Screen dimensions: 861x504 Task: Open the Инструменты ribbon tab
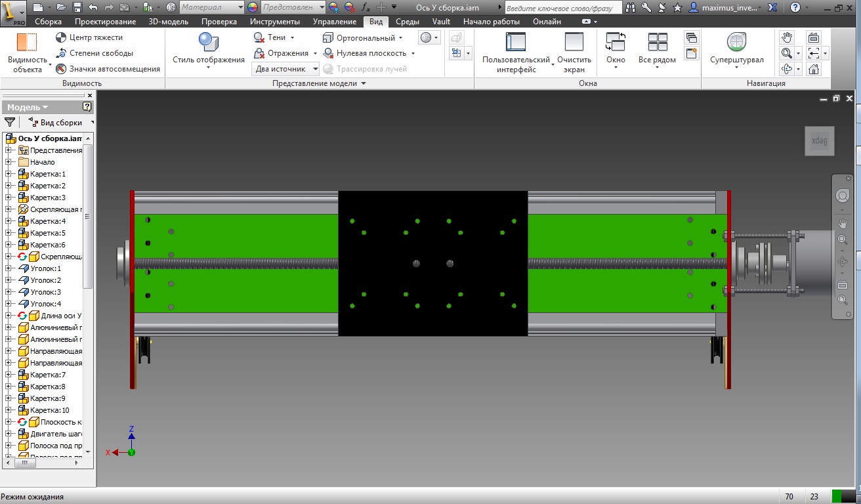click(275, 22)
